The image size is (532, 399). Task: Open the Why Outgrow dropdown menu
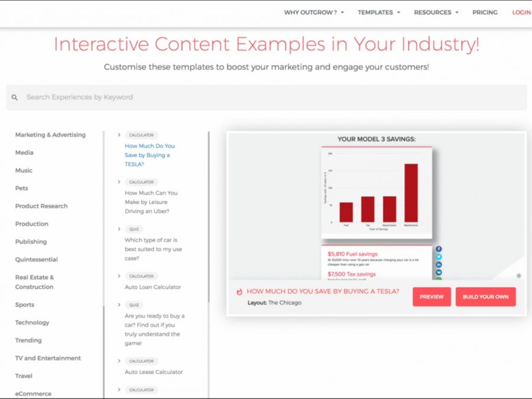click(x=314, y=12)
